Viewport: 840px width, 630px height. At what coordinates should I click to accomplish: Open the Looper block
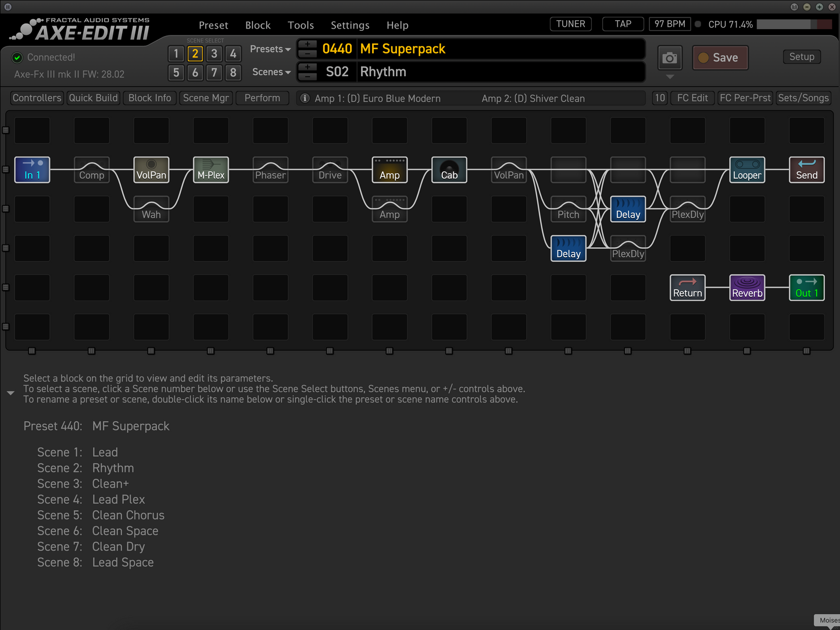click(747, 169)
